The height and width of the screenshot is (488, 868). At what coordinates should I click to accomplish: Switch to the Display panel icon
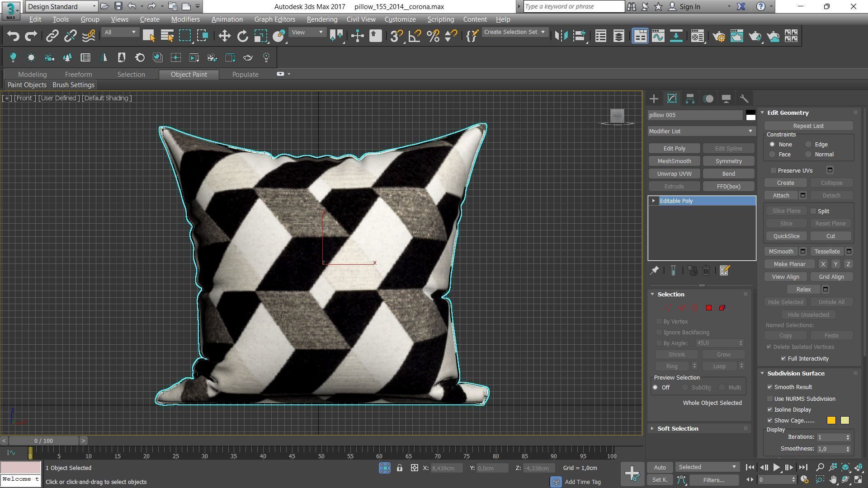coord(726,99)
